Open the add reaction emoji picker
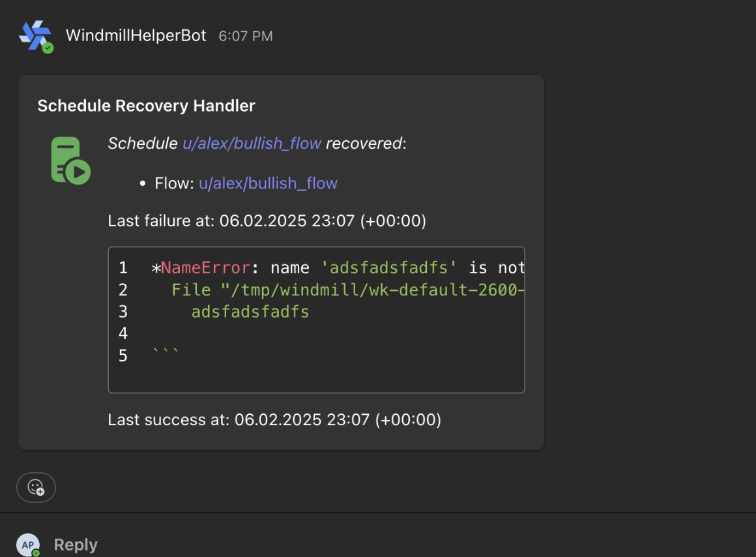This screenshot has width=756, height=557. [36, 487]
